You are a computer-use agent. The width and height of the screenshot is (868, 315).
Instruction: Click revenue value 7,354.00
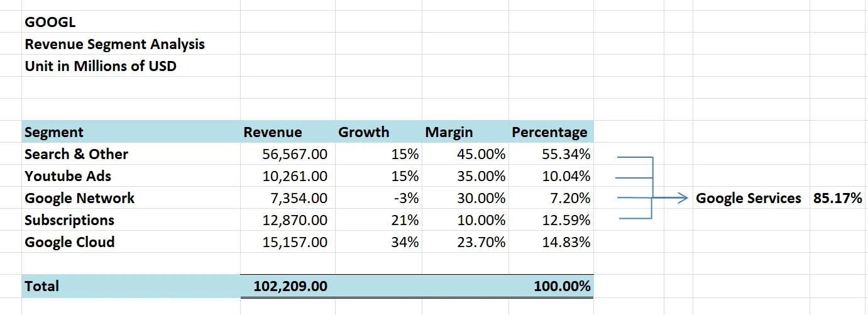(x=287, y=198)
